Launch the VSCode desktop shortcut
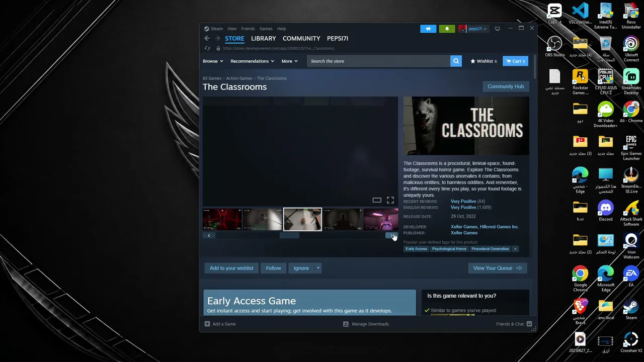Image resolution: width=644 pixels, height=362 pixels. tap(580, 14)
